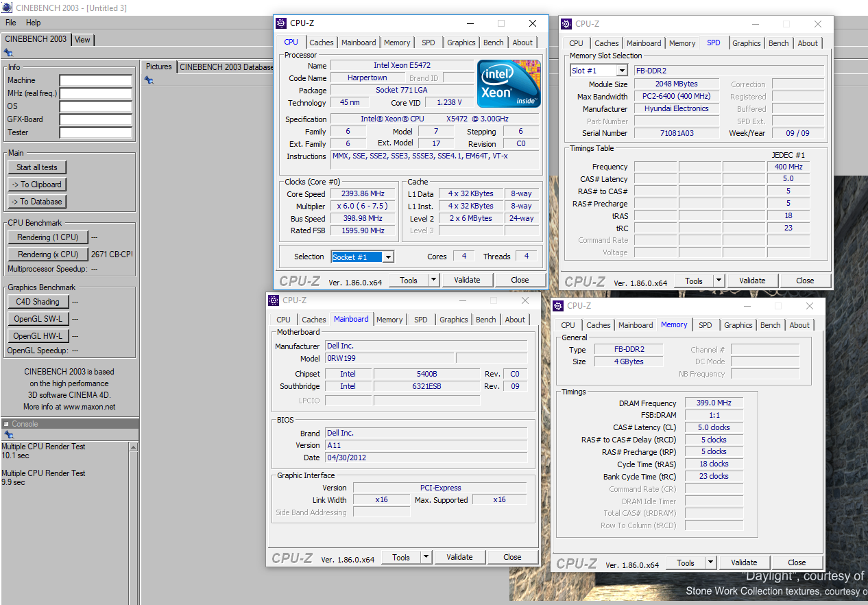868x605 pixels.
Task: Click the 2671 CB-CPU result value
Action: click(x=112, y=254)
